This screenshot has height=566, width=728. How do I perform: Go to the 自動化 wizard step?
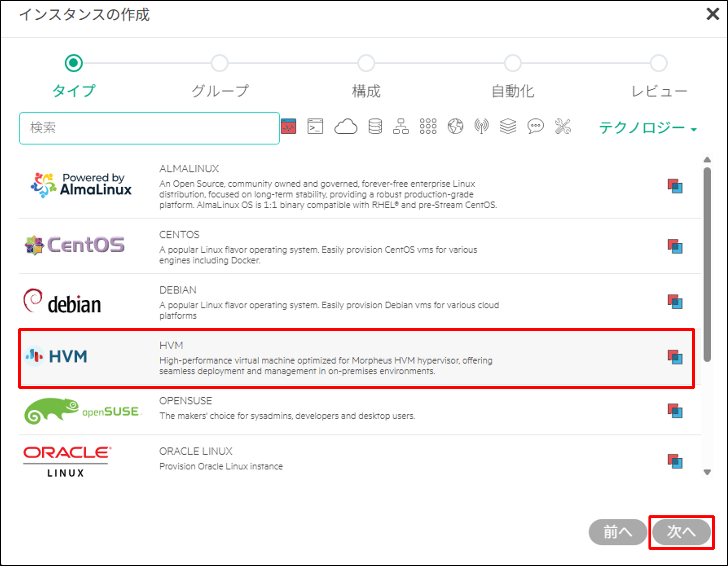coord(513,91)
